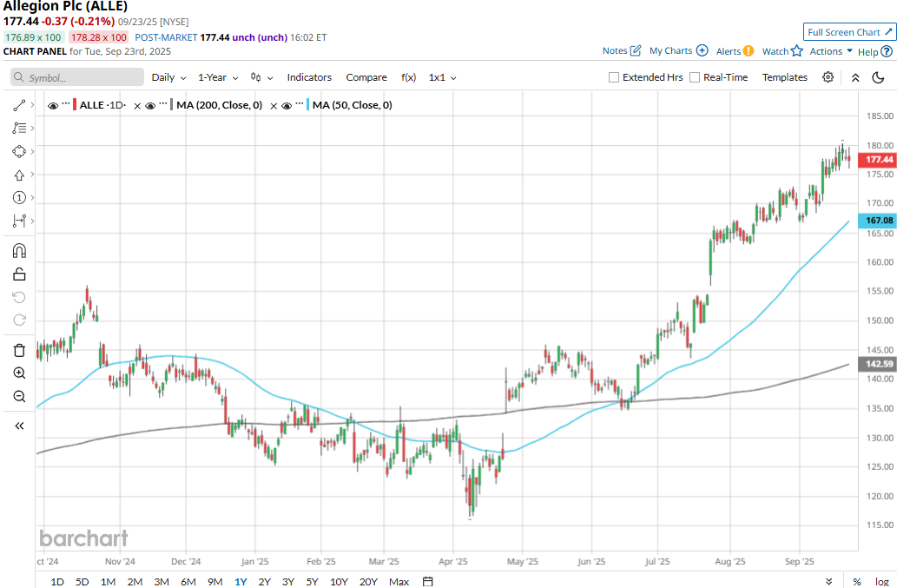Select the Max time range
The image size is (897, 588).
click(x=399, y=582)
